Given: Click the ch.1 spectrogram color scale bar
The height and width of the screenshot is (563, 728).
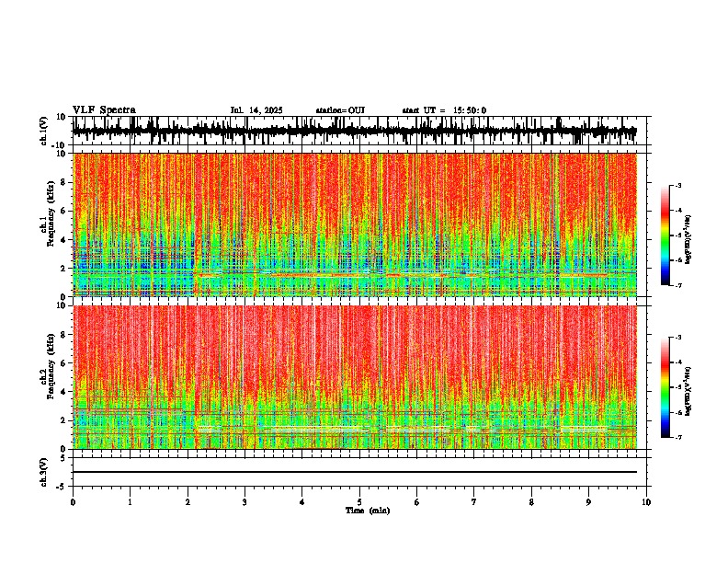Looking at the screenshot, I should [665, 235].
